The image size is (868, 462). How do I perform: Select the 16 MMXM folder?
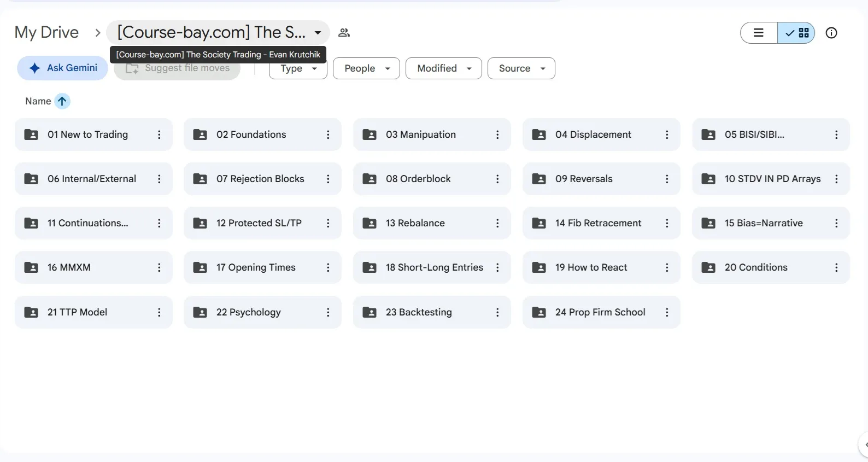(x=93, y=267)
